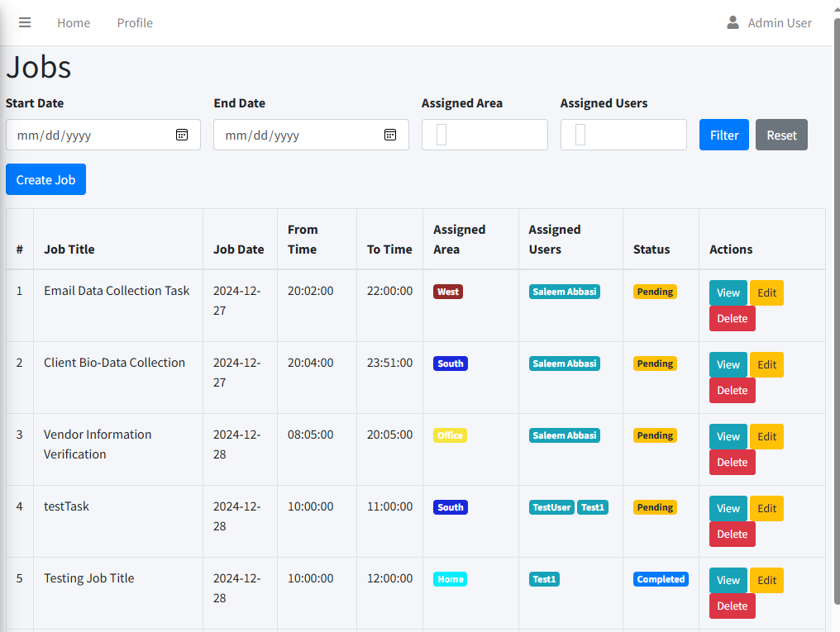The height and width of the screenshot is (632, 840).
Task: Click the Home area badge in row 5
Action: 450,579
